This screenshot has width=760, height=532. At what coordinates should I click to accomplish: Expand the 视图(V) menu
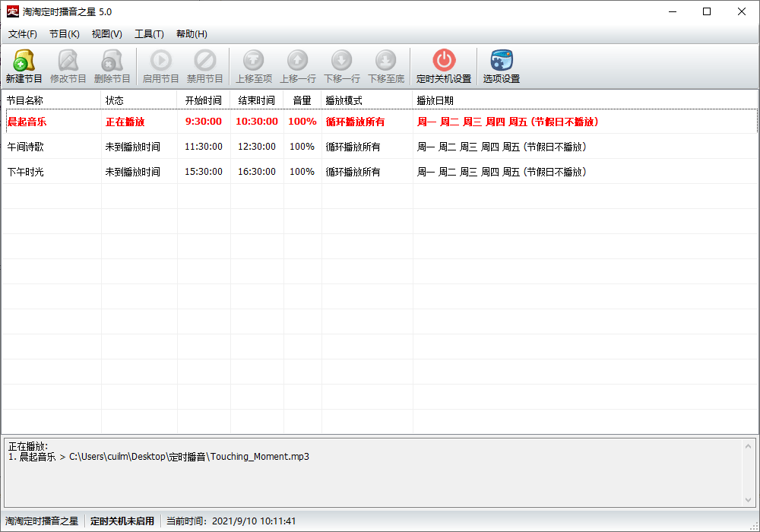pyautogui.click(x=107, y=34)
